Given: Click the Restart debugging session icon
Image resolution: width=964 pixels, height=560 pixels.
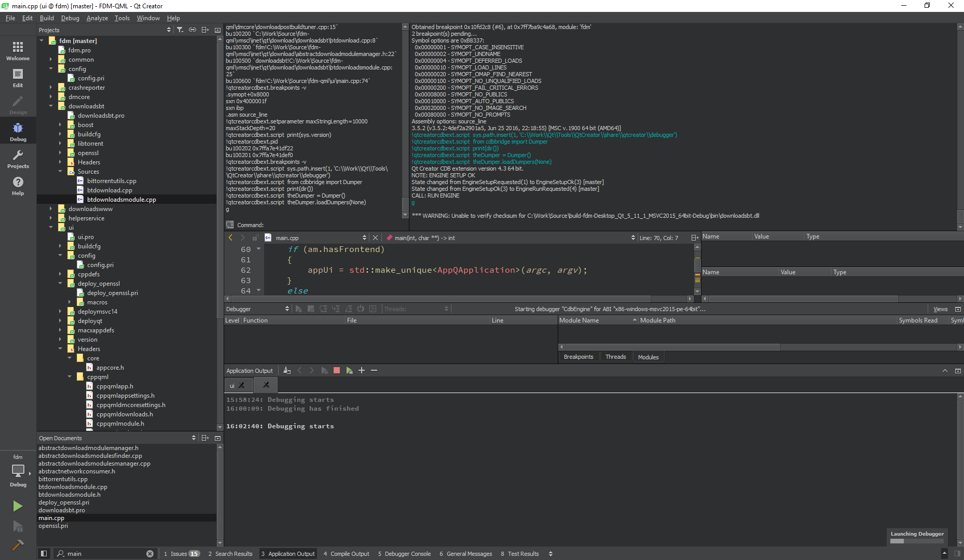Looking at the screenshot, I should (361, 309).
